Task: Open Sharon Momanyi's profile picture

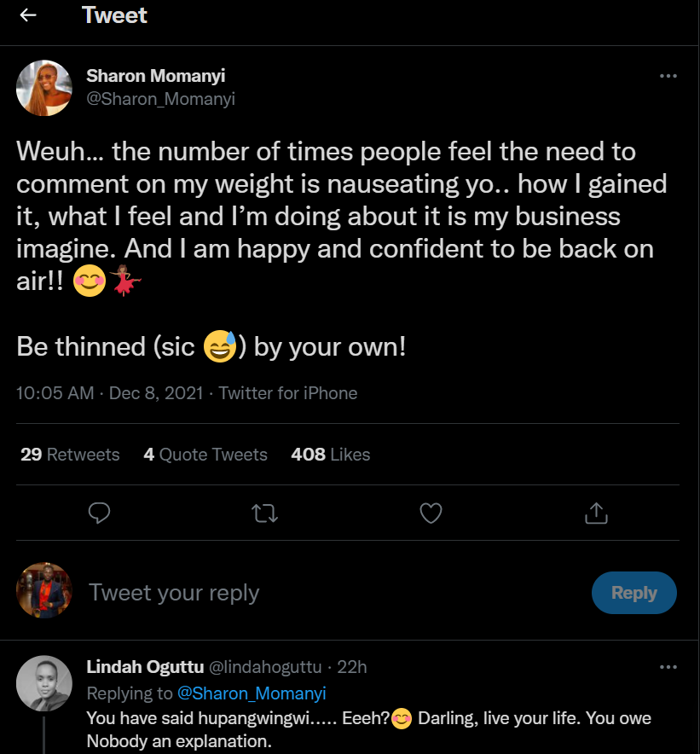Action: 44,88
